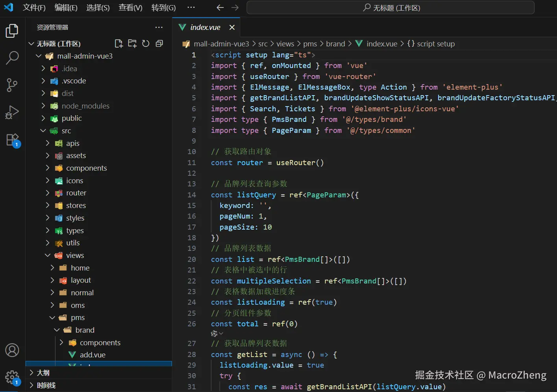
Task: Collapse all folders in explorer
Action: 159,44
